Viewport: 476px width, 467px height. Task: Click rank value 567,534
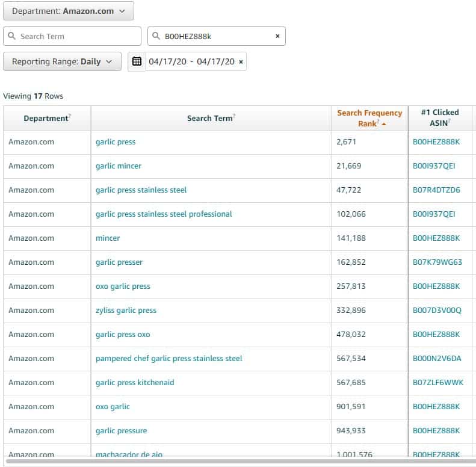[x=351, y=359]
